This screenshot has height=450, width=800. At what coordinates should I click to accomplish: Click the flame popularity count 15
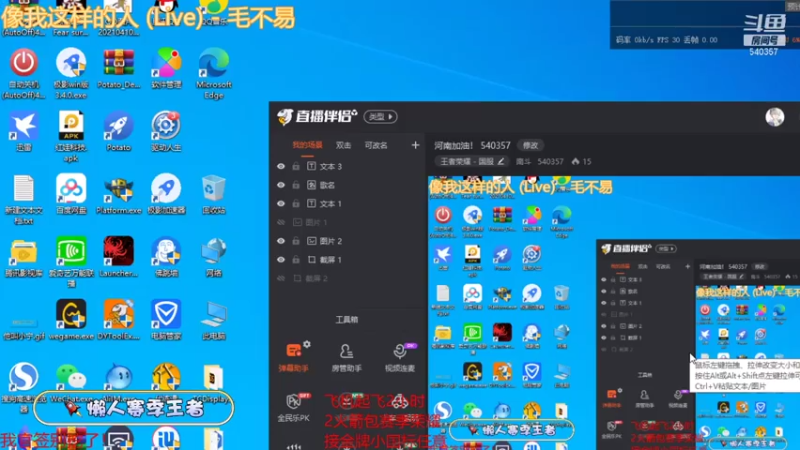click(582, 161)
